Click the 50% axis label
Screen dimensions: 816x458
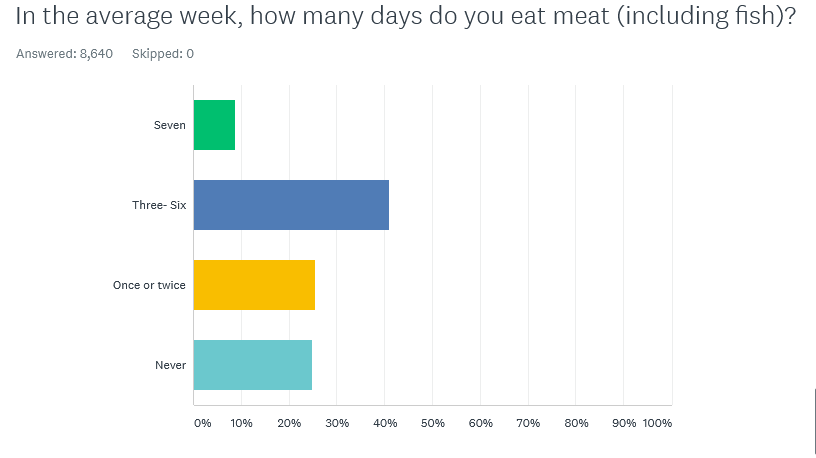pos(433,423)
